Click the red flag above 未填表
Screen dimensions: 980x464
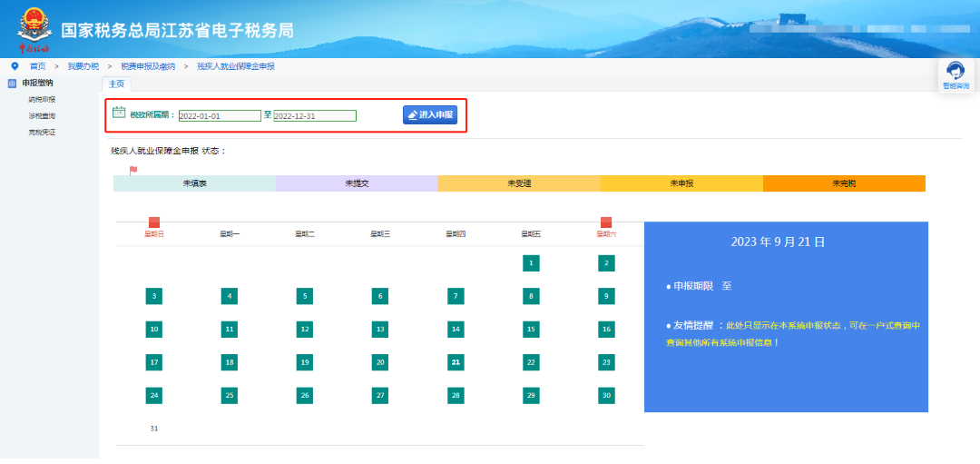(133, 170)
